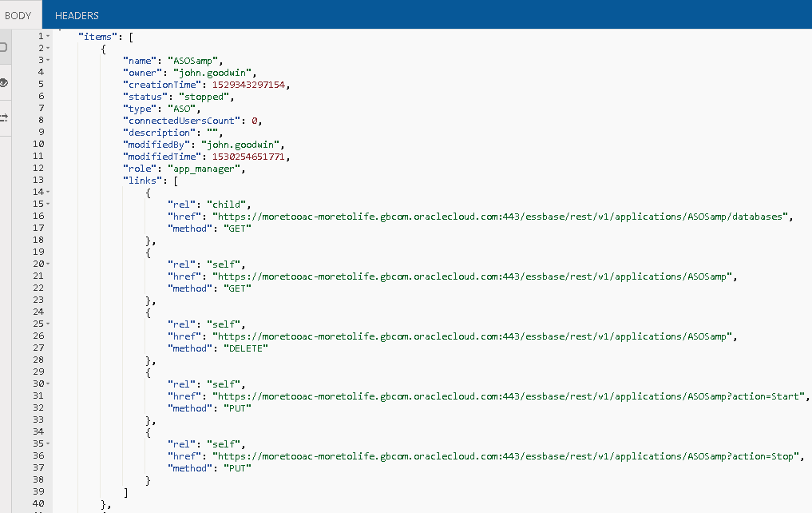Viewport: 812px width, 513px height.
Task: Click the href URL ending in /ASOSamp/databases
Action: click(501, 217)
